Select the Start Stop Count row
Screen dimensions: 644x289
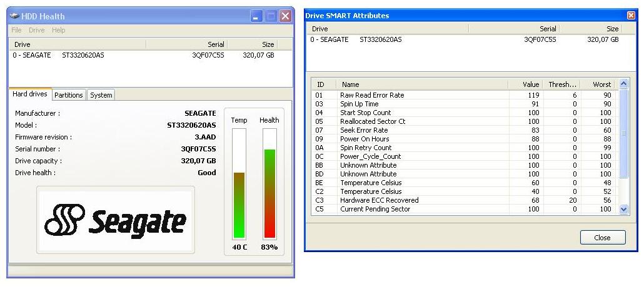click(x=464, y=113)
